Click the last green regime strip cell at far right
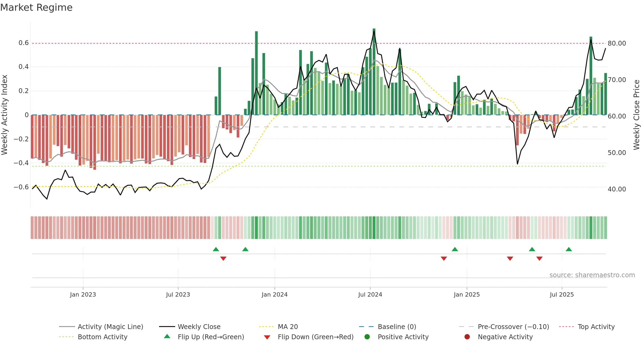 click(x=605, y=228)
